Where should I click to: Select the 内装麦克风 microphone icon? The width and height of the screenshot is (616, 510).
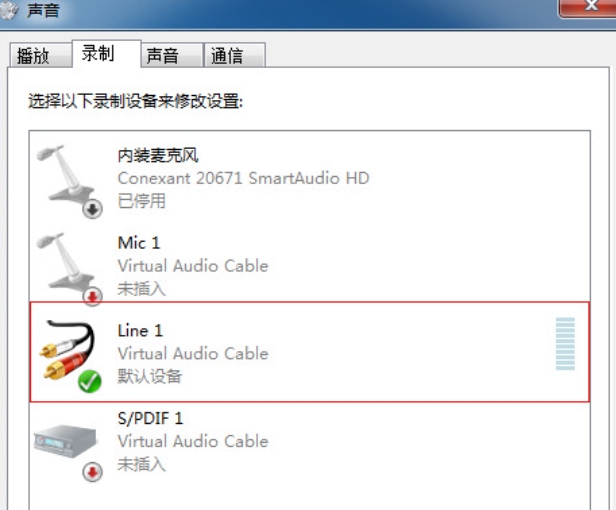pos(65,175)
